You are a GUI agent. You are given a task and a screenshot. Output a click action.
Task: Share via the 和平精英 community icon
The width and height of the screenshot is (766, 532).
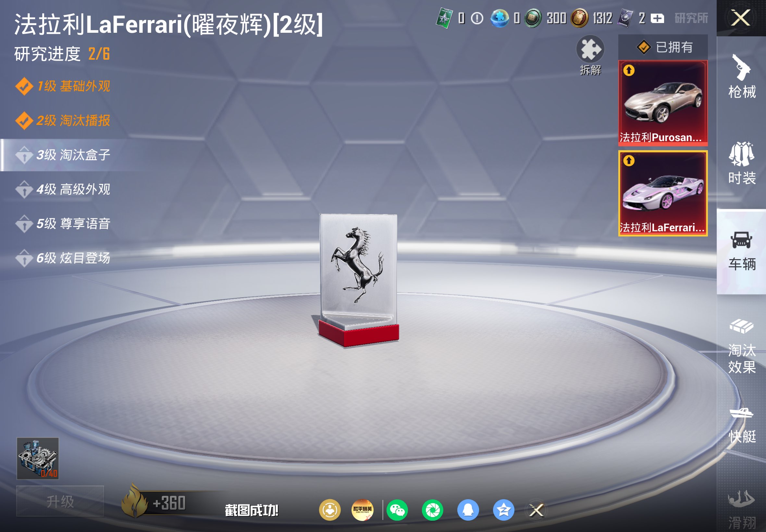coord(363,510)
